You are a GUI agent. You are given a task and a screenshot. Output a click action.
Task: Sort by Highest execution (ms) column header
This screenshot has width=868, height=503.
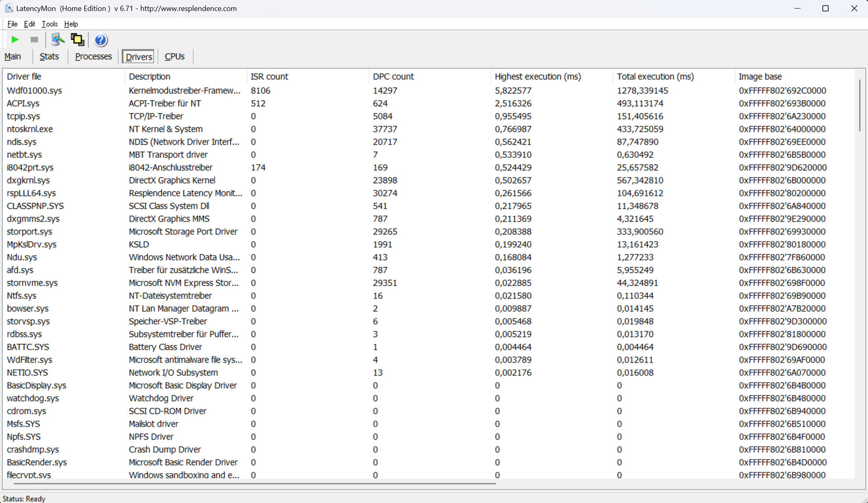538,76
